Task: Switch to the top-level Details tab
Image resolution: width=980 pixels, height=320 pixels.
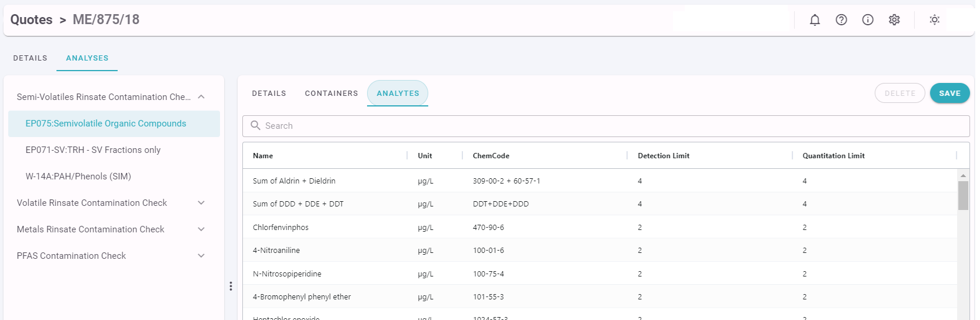Action: coord(30,58)
